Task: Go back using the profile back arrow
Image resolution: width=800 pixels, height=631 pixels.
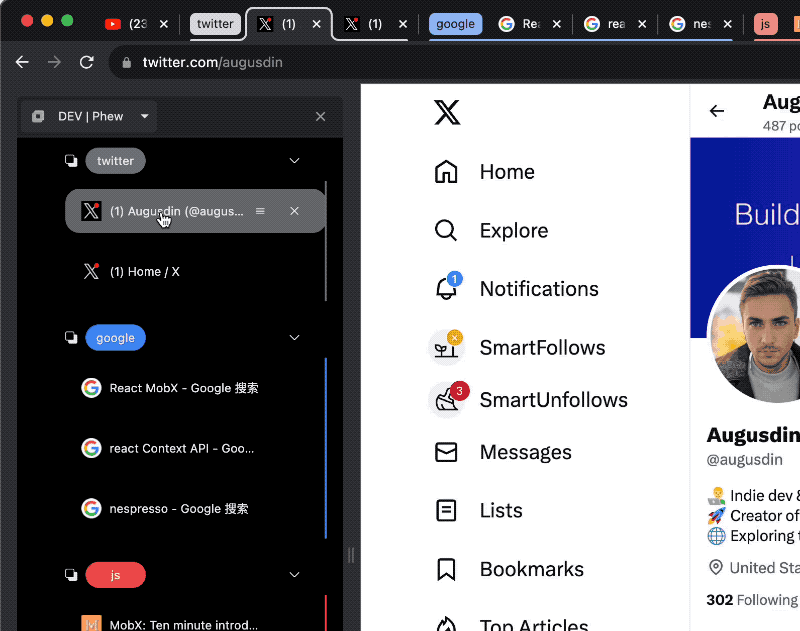Action: (716, 111)
